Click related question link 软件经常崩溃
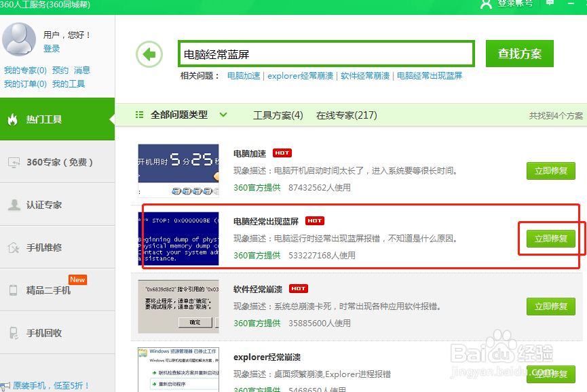The image size is (587, 392). (x=365, y=76)
